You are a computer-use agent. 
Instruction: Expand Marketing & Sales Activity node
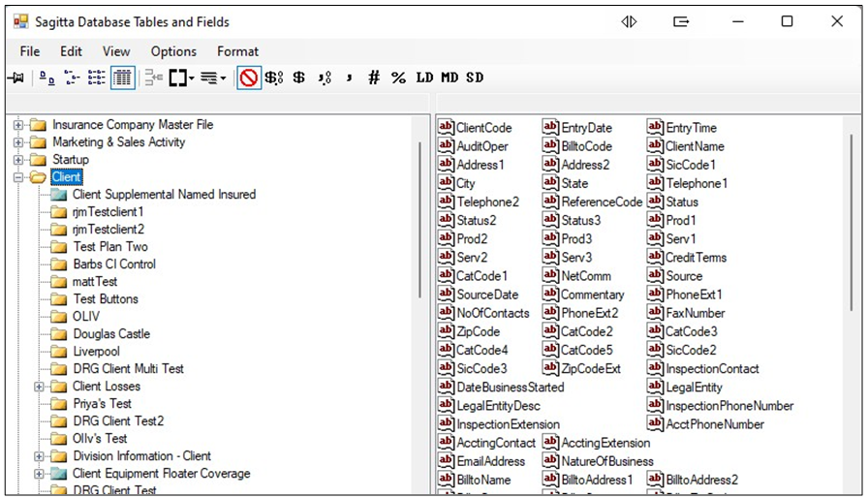18,142
